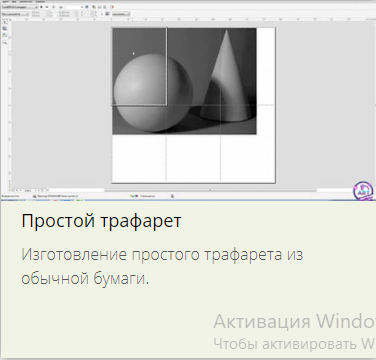
Task: Select the Pick tool atop the toolbox
Action: (5, 22)
